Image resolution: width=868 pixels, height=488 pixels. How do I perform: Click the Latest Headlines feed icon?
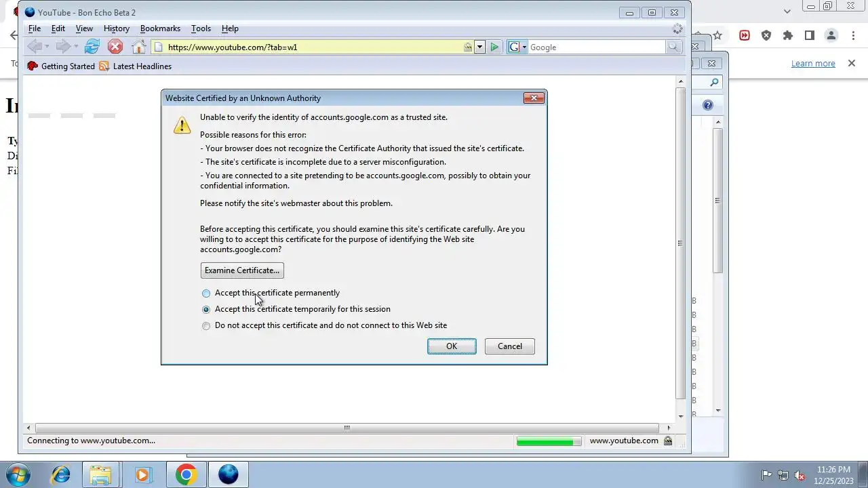[104, 66]
